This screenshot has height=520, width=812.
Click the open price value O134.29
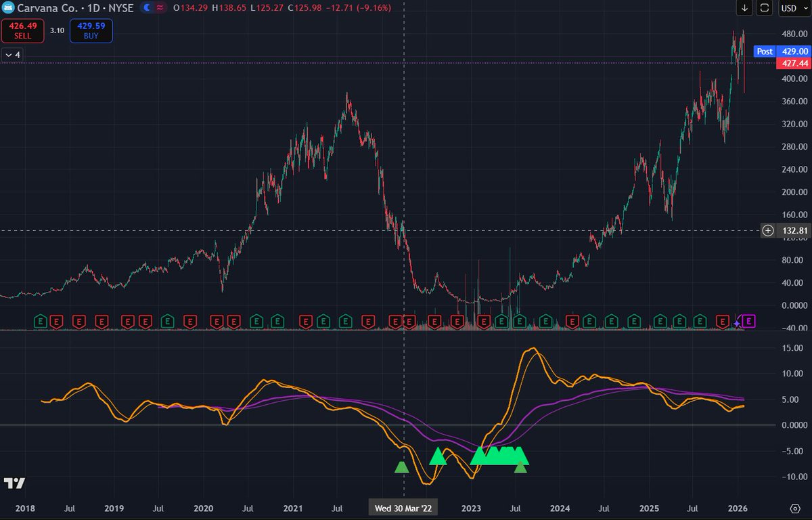pos(190,8)
